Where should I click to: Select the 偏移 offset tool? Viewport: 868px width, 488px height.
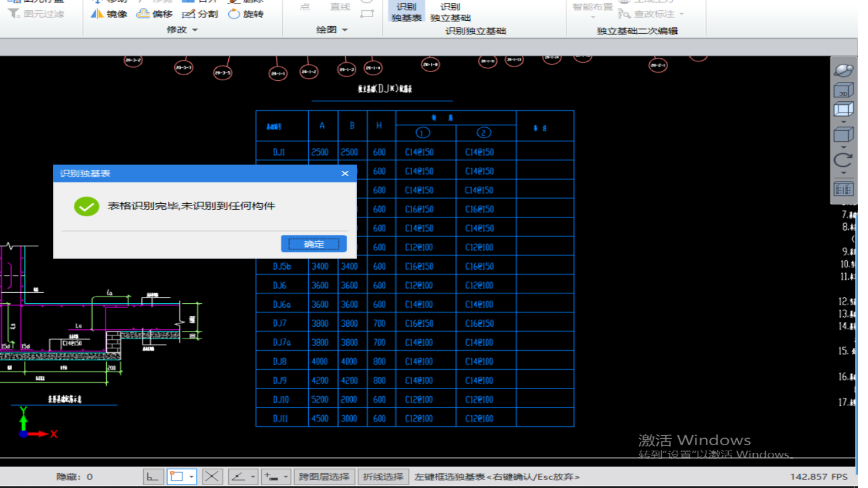[155, 14]
